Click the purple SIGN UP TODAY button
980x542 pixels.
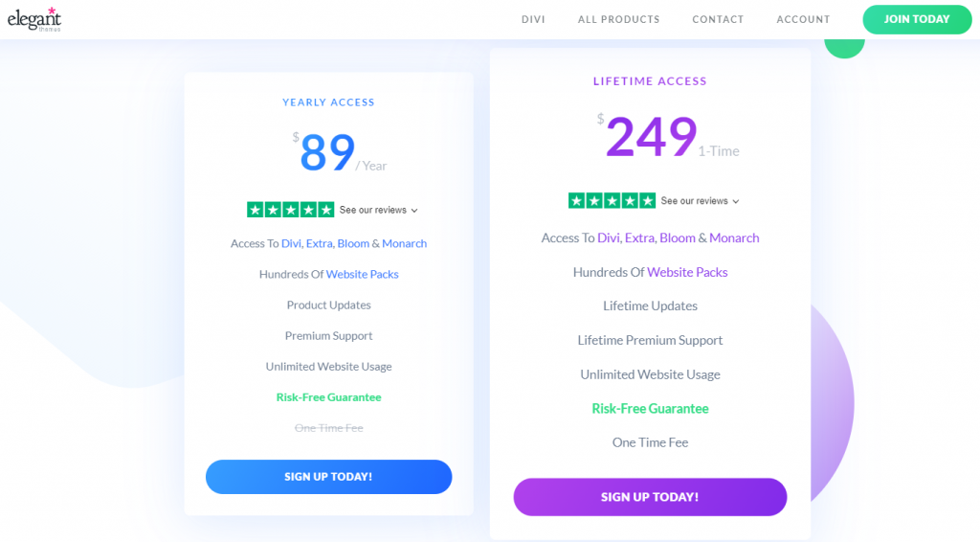650,497
